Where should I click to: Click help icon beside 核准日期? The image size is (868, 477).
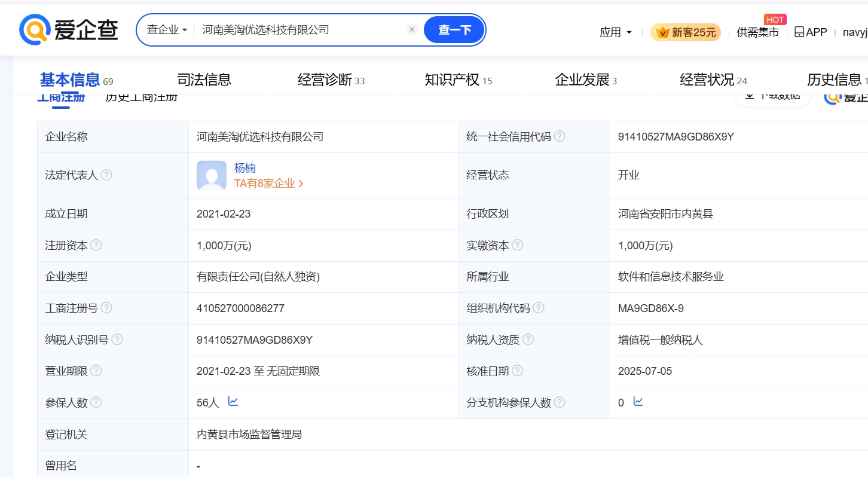tap(518, 371)
